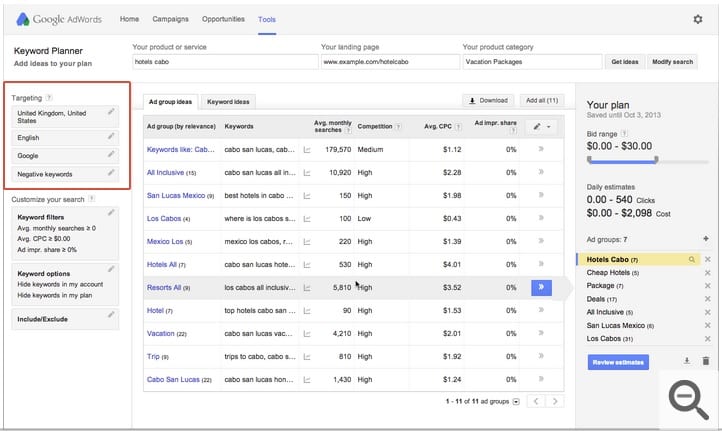Edit Include/Exclude with the pencil icon
This screenshot has width=722, height=434.
[x=111, y=315]
